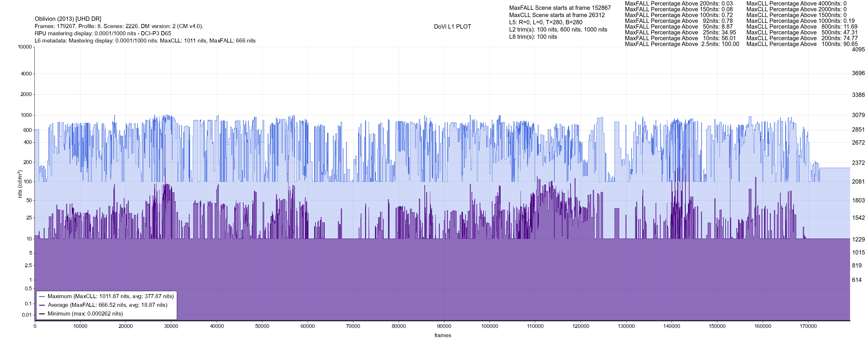The image size is (868, 347).
Task: Click the L2 trim(s) info line
Action: coord(558,30)
